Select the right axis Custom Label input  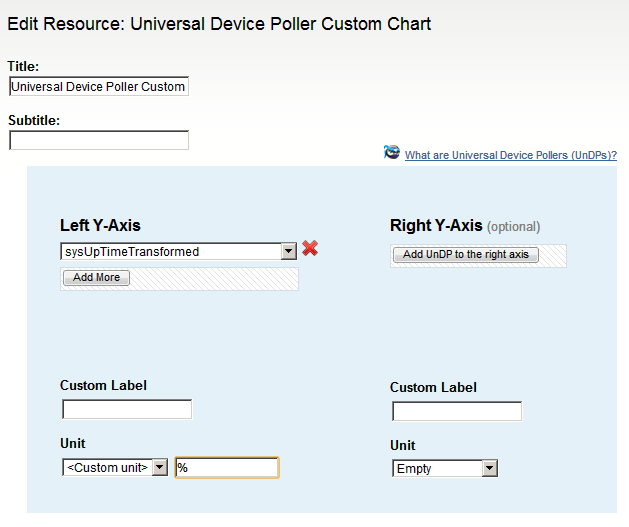tap(457, 411)
